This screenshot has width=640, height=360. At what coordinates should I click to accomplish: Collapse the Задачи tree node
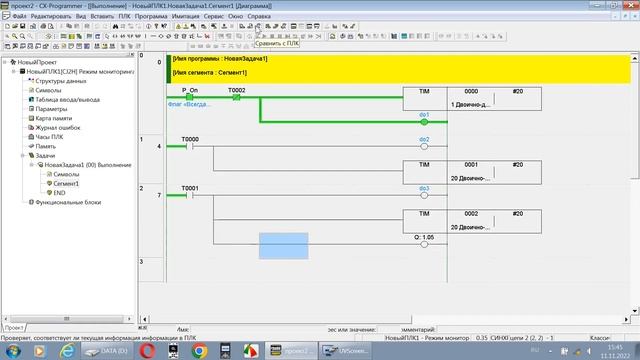coord(23,156)
